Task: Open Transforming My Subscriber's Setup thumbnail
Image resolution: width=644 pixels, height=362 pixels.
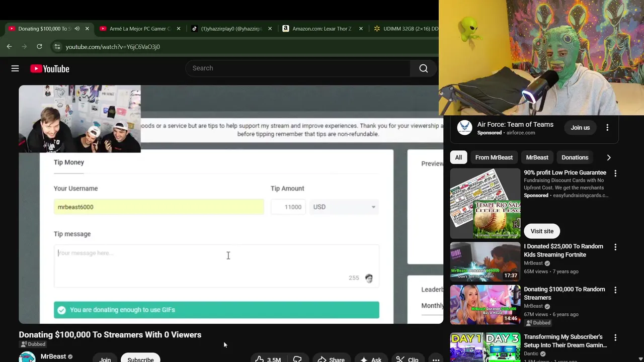Action: pyautogui.click(x=485, y=347)
